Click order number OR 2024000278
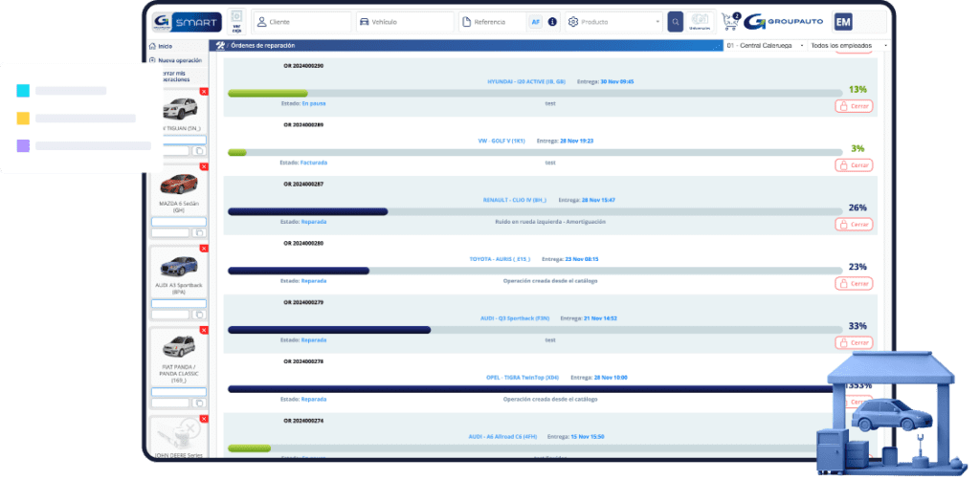The width and height of the screenshot is (980, 502). click(x=303, y=361)
